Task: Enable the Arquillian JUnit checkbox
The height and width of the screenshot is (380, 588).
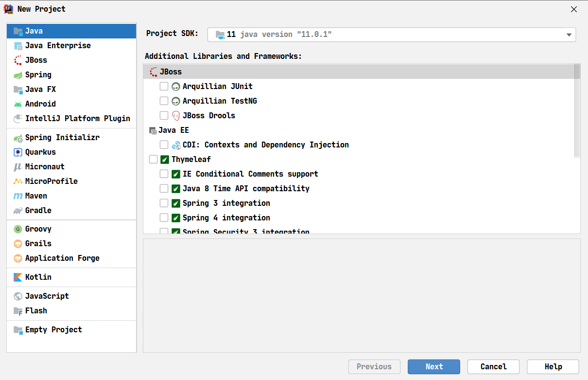Action: (164, 87)
